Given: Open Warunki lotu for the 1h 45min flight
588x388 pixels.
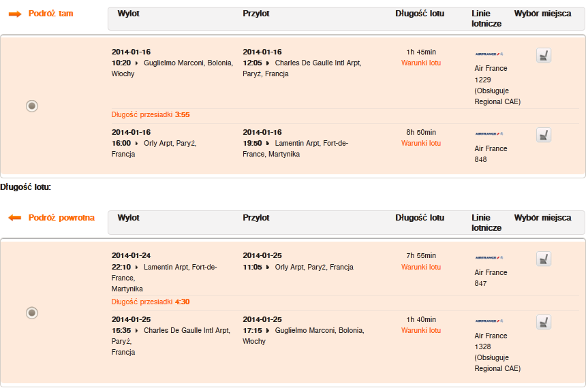Looking at the screenshot, I should coord(421,63).
